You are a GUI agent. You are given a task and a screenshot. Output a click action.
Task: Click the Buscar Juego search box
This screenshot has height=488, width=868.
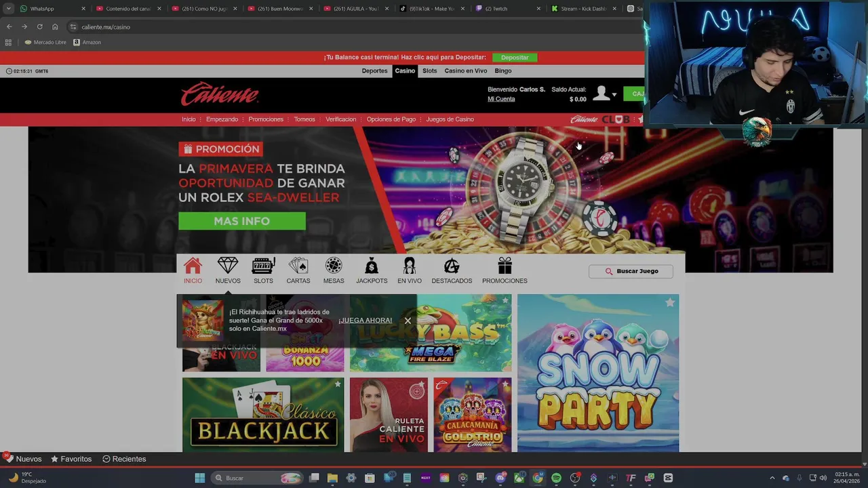pos(631,271)
